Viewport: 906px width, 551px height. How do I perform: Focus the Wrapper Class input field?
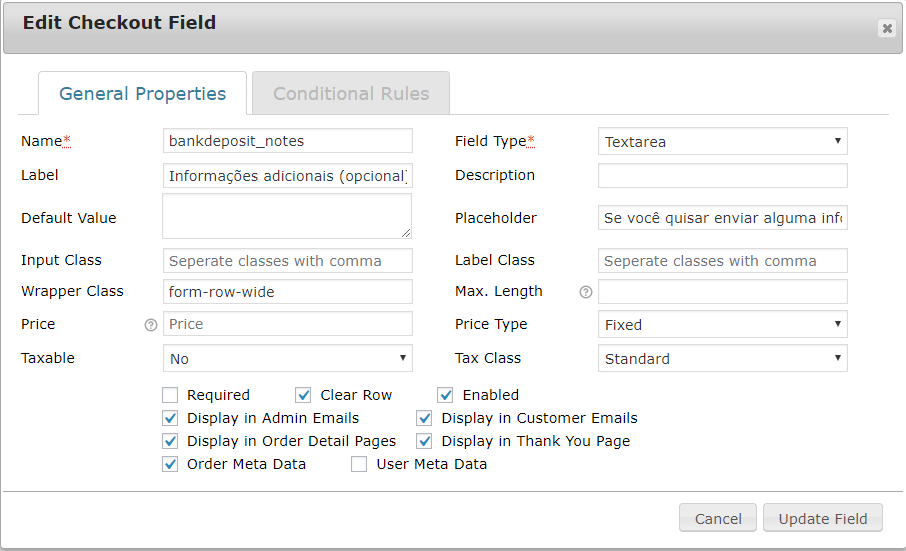287,292
